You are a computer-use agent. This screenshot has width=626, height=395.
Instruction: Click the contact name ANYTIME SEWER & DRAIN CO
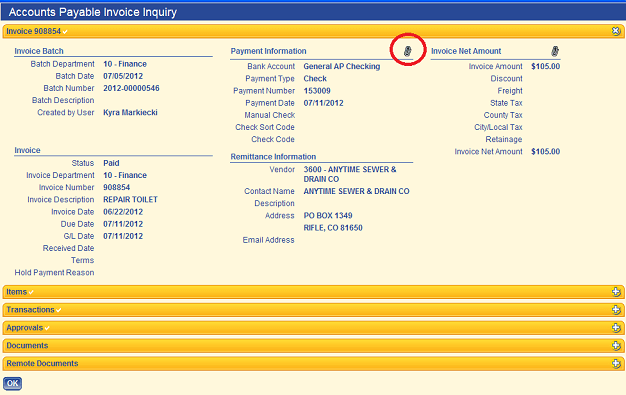[x=357, y=191]
